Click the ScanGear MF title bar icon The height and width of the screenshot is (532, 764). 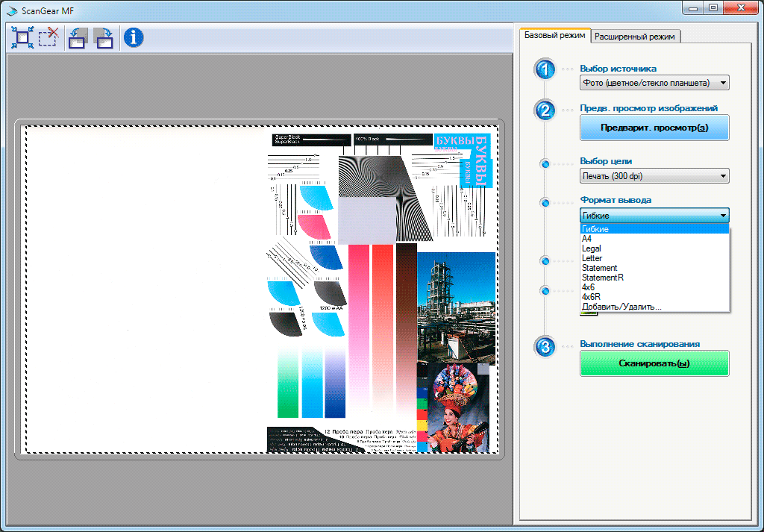pyautogui.click(x=12, y=10)
